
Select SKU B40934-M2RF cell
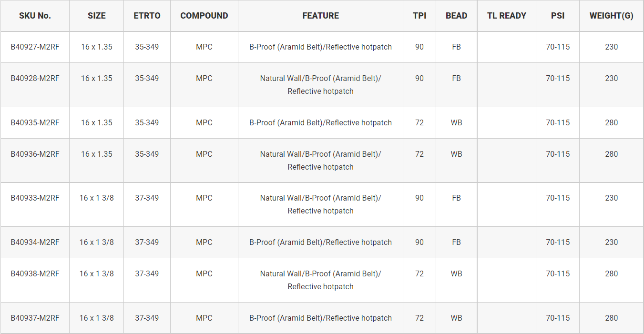pyautogui.click(x=35, y=242)
